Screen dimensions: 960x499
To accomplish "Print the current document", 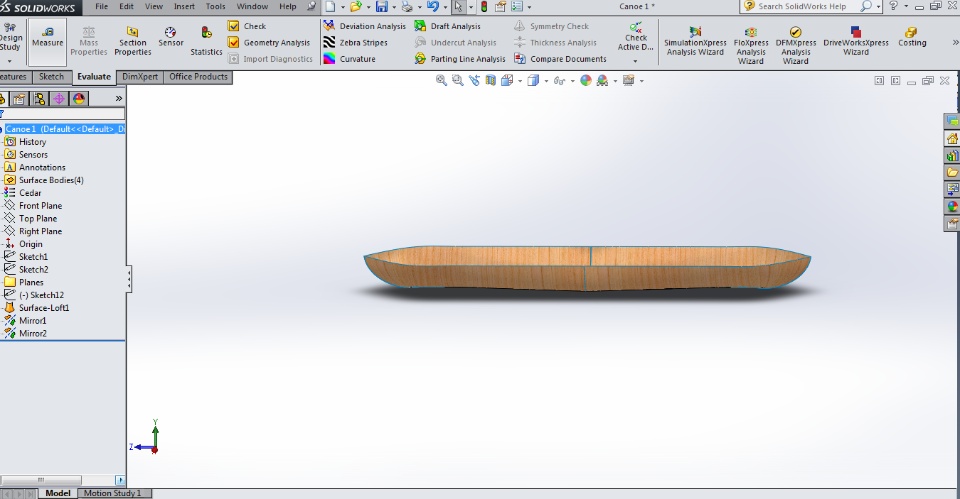I will coord(407,7).
